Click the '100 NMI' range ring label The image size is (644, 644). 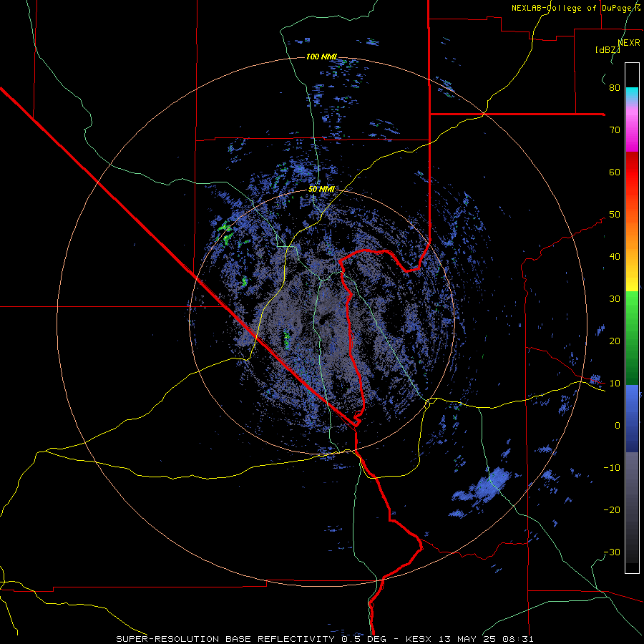point(321,57)
